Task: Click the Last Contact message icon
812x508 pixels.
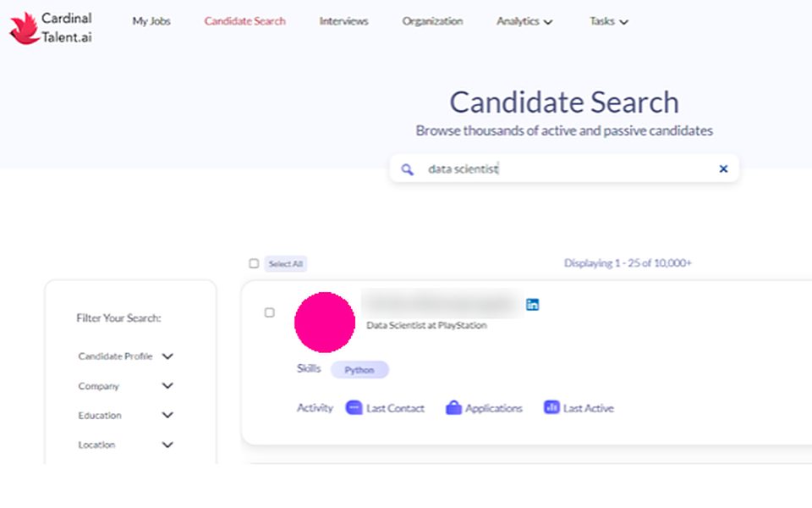Action: 354,408
